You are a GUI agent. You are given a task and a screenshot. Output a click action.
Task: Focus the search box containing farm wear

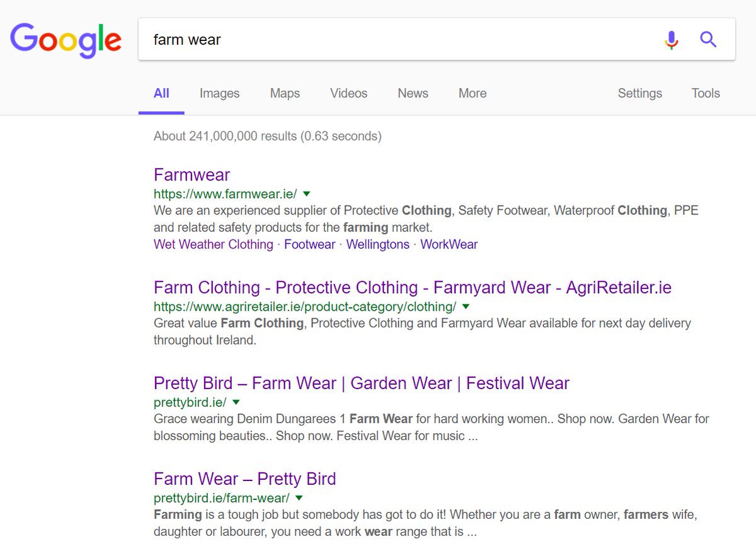point(437,39)
